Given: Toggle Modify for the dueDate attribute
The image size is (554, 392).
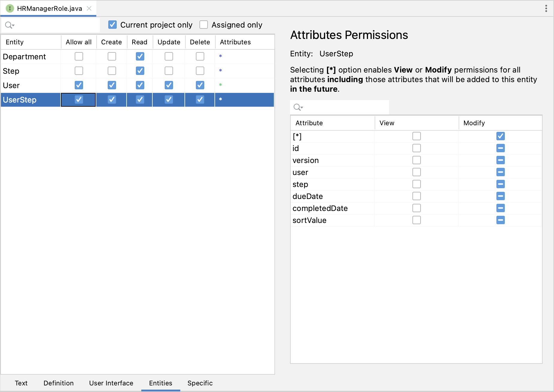Looking at the screenshot, I should [x=500, y=196].
